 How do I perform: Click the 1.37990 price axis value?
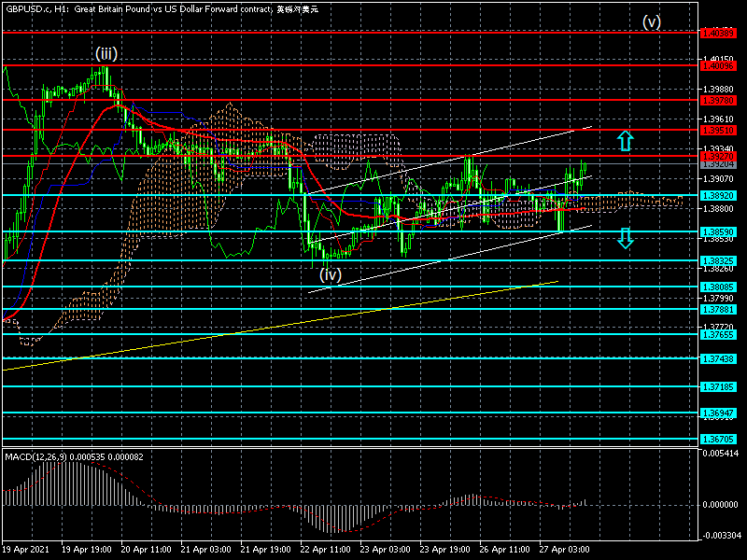tap(718, 299)
